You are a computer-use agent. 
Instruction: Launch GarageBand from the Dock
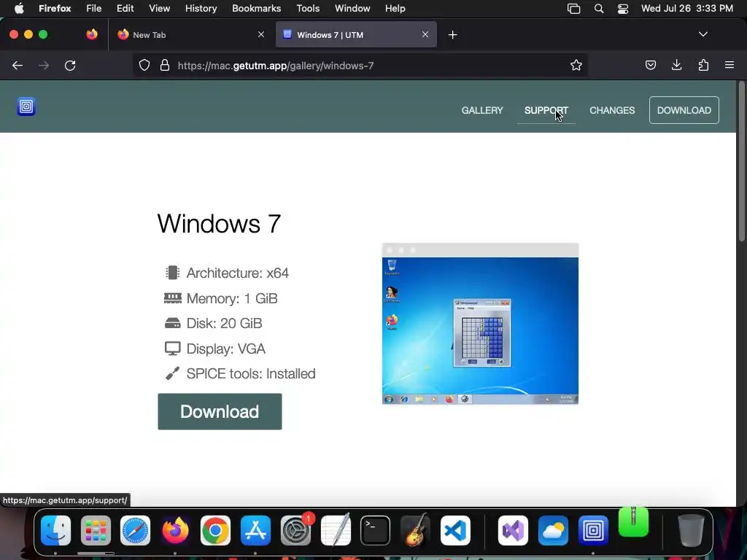click(x=415, y=530)
